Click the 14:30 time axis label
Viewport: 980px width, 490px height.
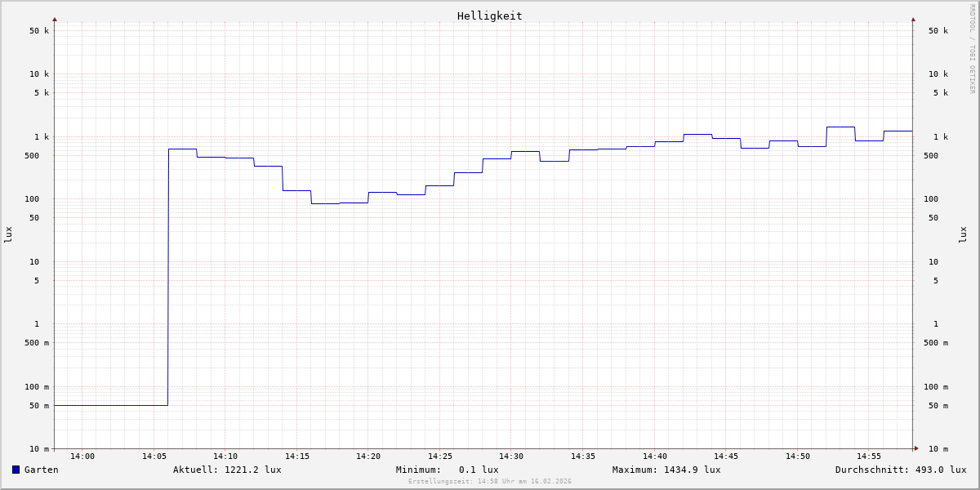point(511,457)
